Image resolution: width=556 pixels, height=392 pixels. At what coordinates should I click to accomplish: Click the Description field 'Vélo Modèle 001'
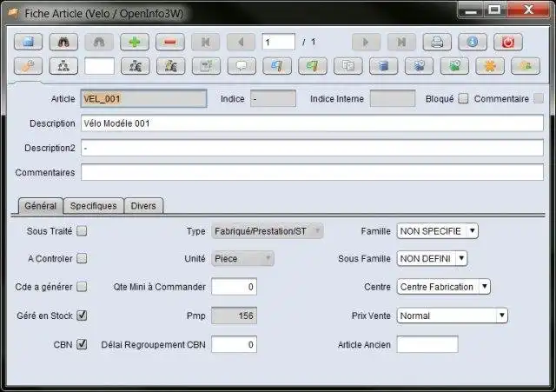(x=312, y=123)
